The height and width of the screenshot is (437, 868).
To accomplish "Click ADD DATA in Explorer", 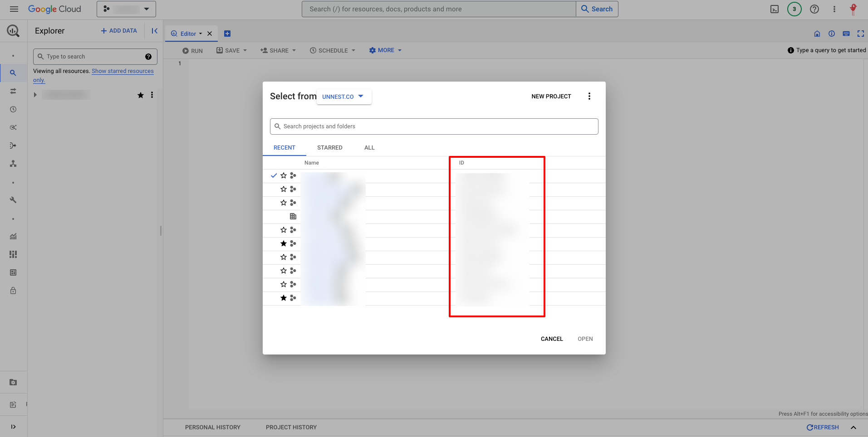I will [x=119, y=31].
